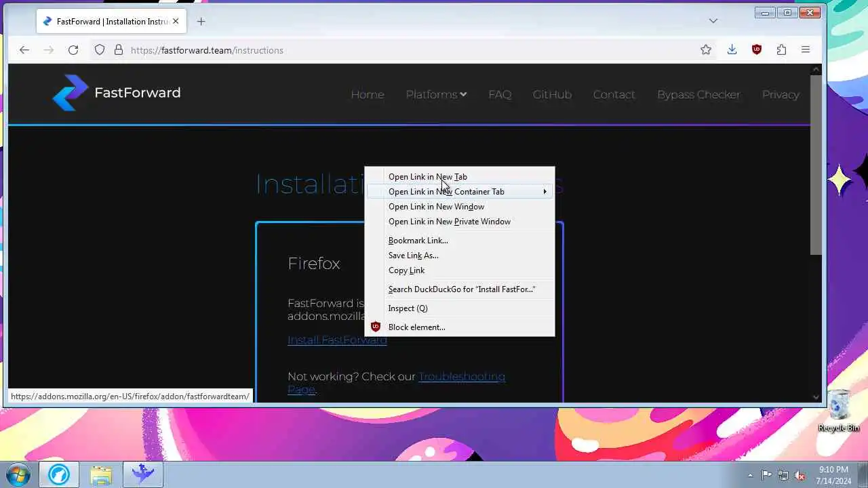Select Copy Link from context menu

click(460, 270)
